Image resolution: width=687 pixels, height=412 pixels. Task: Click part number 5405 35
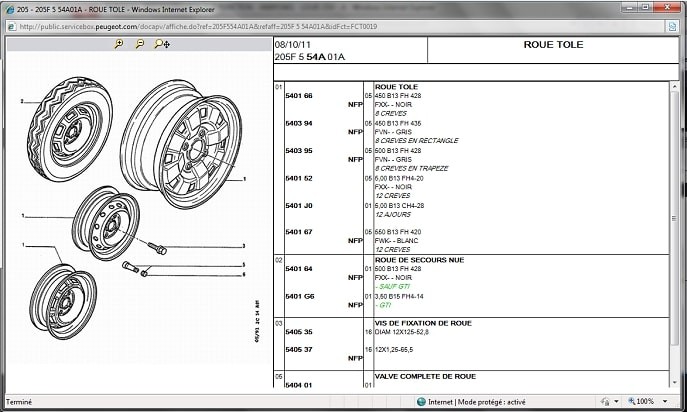tap(299, 332)
